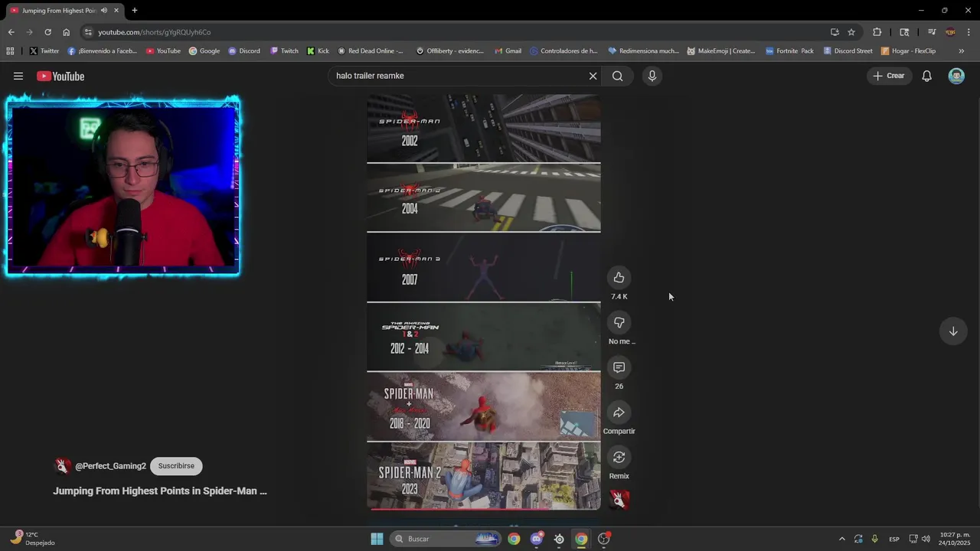Click the taskbar Buscar search box
This screenshot has height=551, width=980.
pyautogui.click(x=446, y=539)
